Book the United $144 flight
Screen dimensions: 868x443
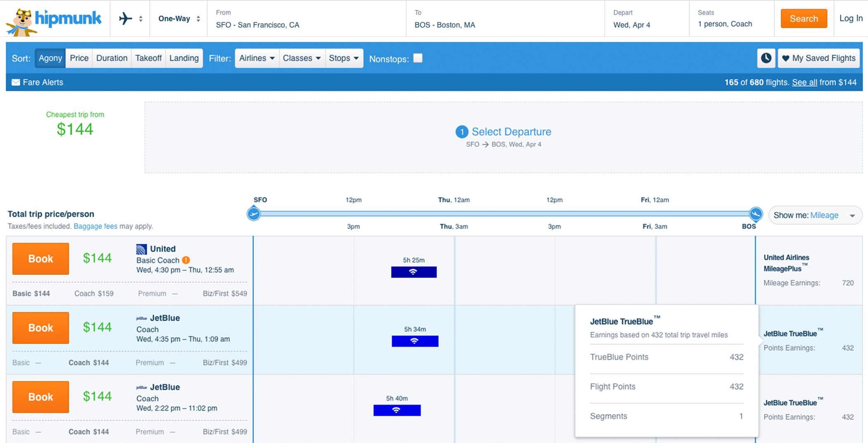coord(41,259)
